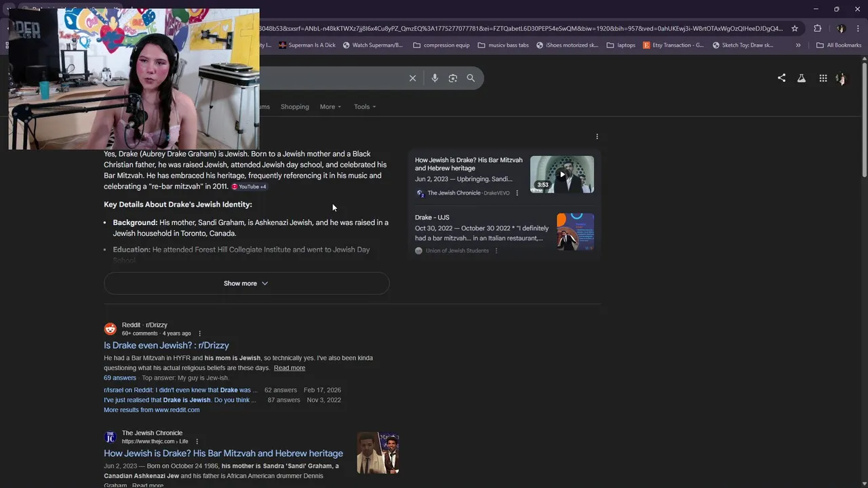Submit search with magnifying glass icon

pyautogui.click(x=471, y=78)
